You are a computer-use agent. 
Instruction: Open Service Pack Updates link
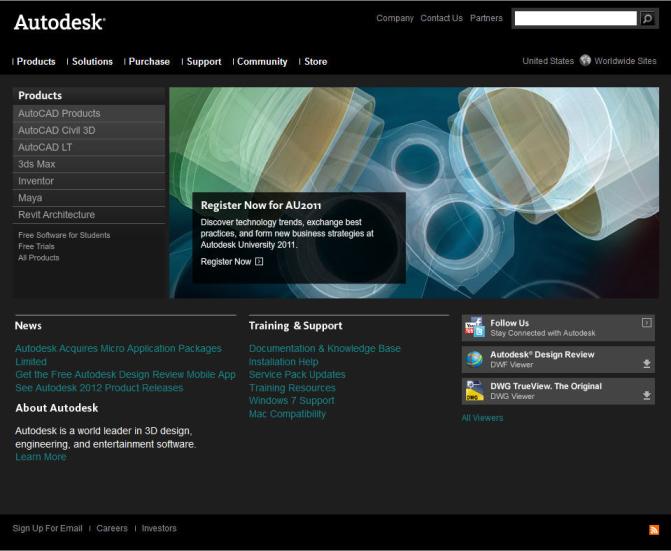(x=297, y=375)
